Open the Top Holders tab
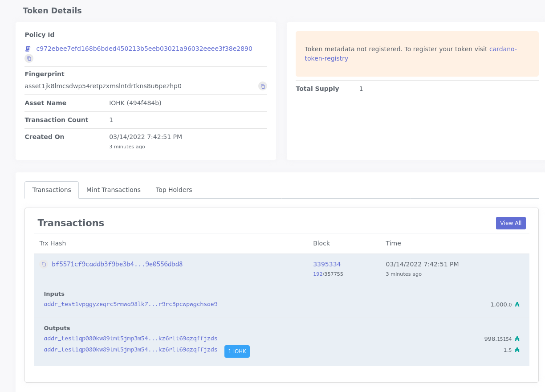This screenshot has height=392, width=545. 174,190
